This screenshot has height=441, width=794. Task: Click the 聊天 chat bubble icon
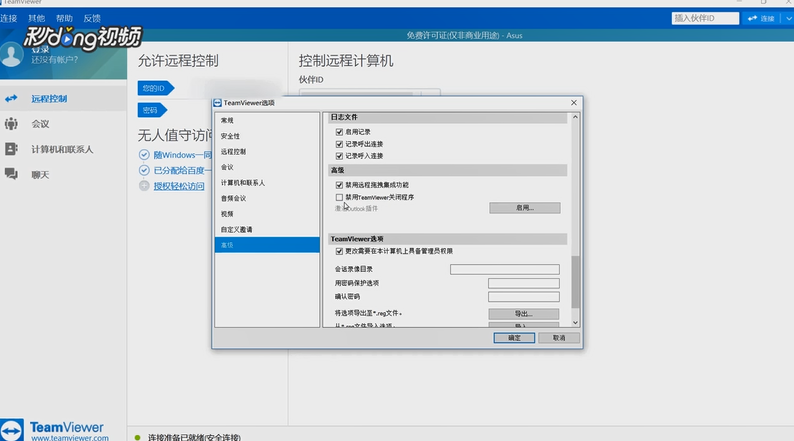[11, 174]
